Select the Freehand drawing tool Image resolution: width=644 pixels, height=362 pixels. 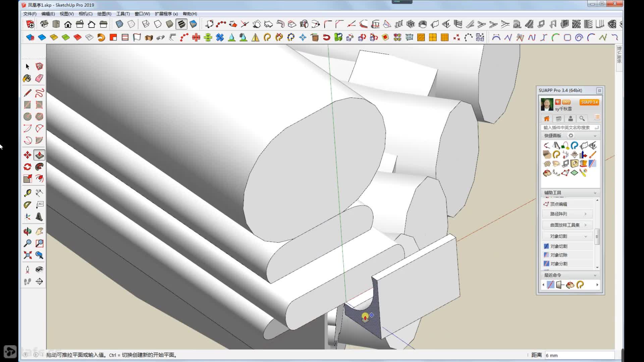pyautogui.click(x=39, y=93)
